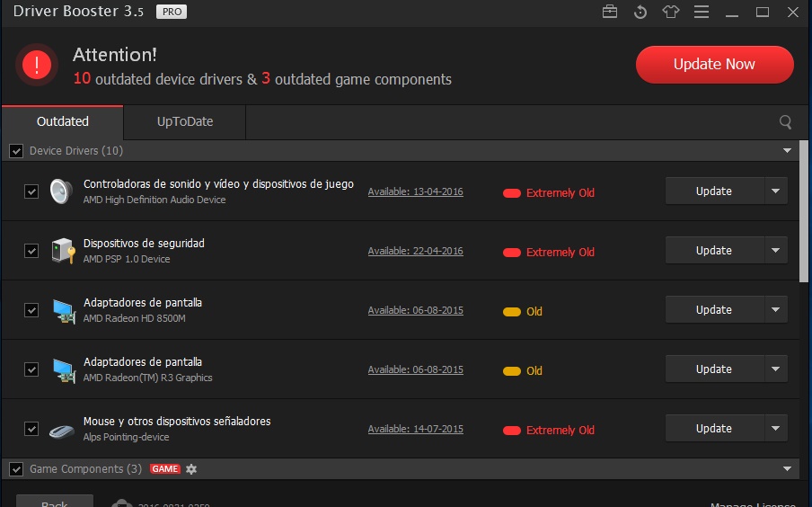Viewport: 812px width, 507px height.
Task: Click 'Mouse y otros dispositivos señaladores' text
Action: 177,422
